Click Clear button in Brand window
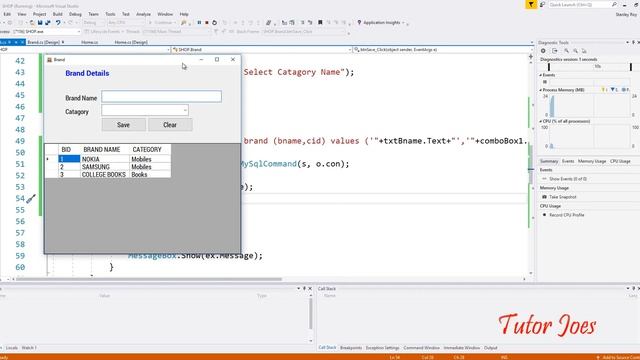 [170, 125]
